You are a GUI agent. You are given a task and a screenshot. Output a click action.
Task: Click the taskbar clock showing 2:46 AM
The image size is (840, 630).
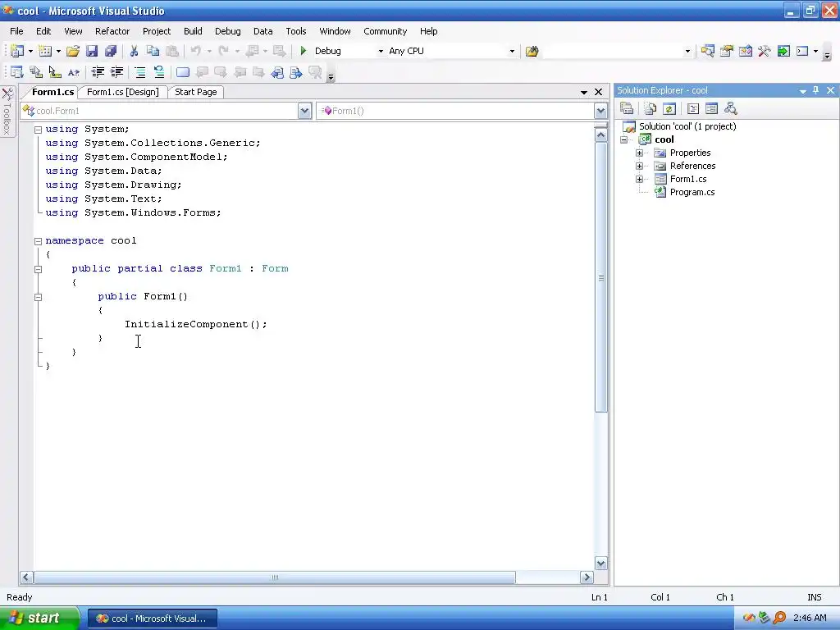click(x=810, y=618)
